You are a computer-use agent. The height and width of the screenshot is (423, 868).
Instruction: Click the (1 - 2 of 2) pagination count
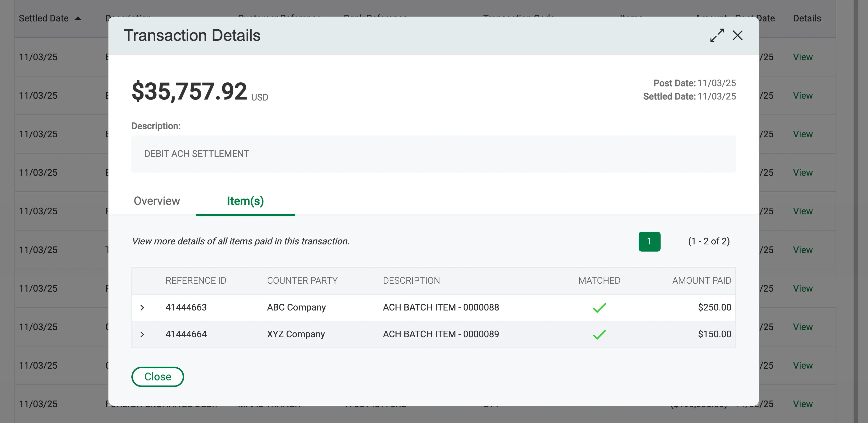coord(709,241)
